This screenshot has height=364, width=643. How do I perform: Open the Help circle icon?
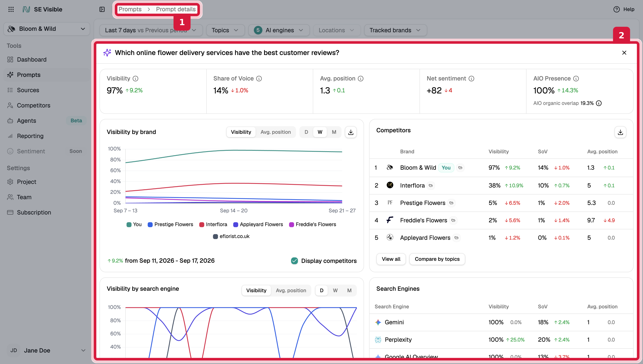616,9
